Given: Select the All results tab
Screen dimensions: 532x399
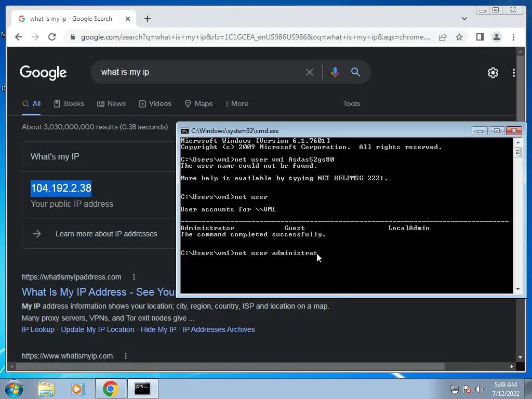Looking at the screenshot, I should (31, 104).
